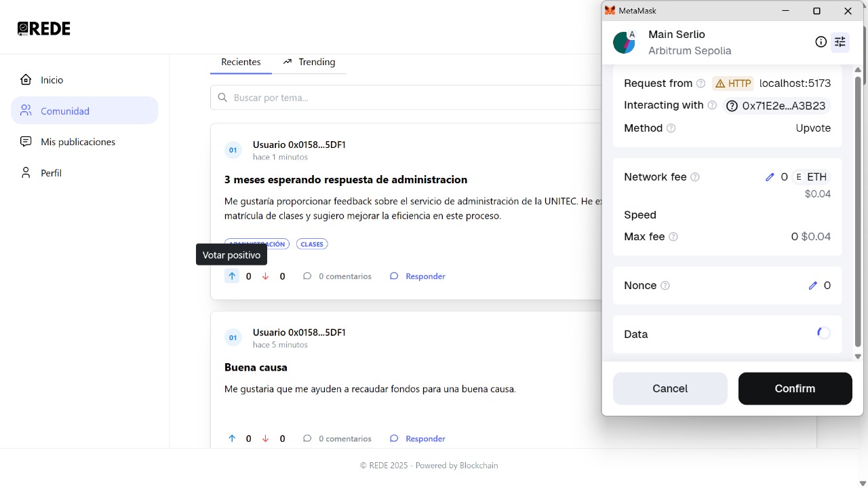
Task: Open Inicio home icon in sidebar
Action: click(26, 79)
